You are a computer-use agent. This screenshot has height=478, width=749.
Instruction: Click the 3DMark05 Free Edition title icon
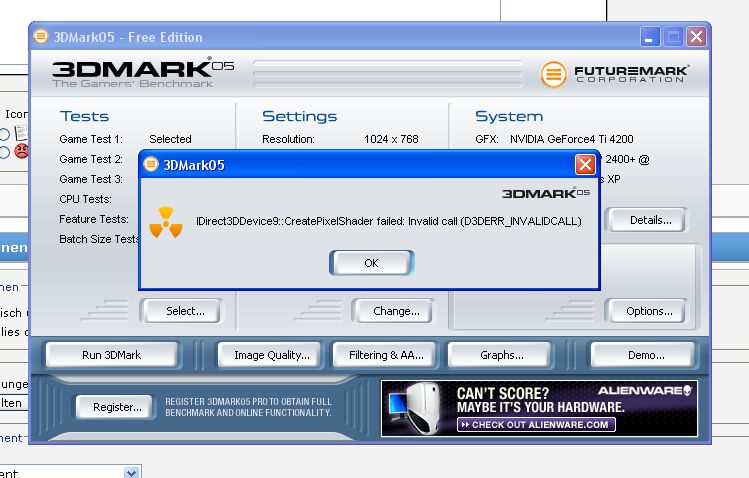(x=41, y=36)
